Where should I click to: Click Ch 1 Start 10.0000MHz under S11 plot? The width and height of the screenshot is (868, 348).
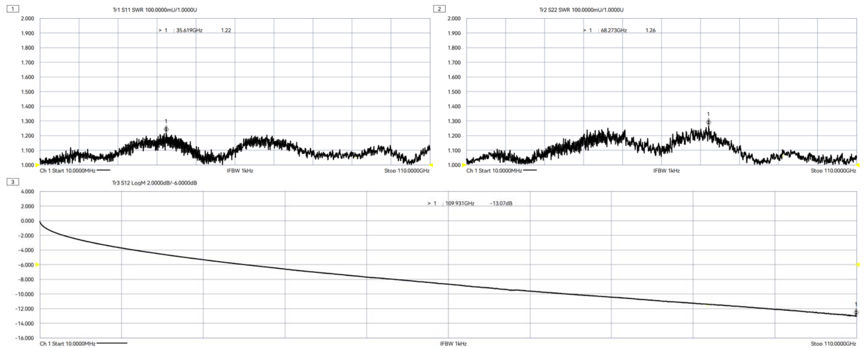tap(67, 170)
